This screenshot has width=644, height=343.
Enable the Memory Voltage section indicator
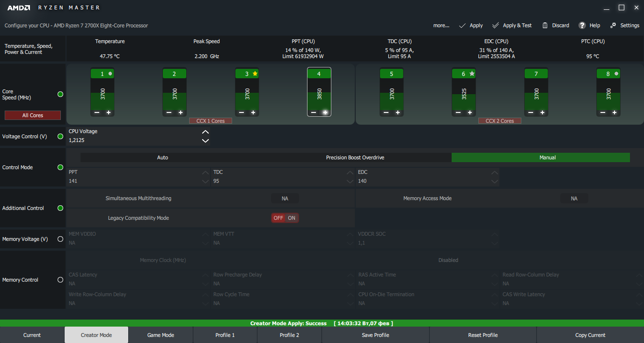[x=60, y=239]
